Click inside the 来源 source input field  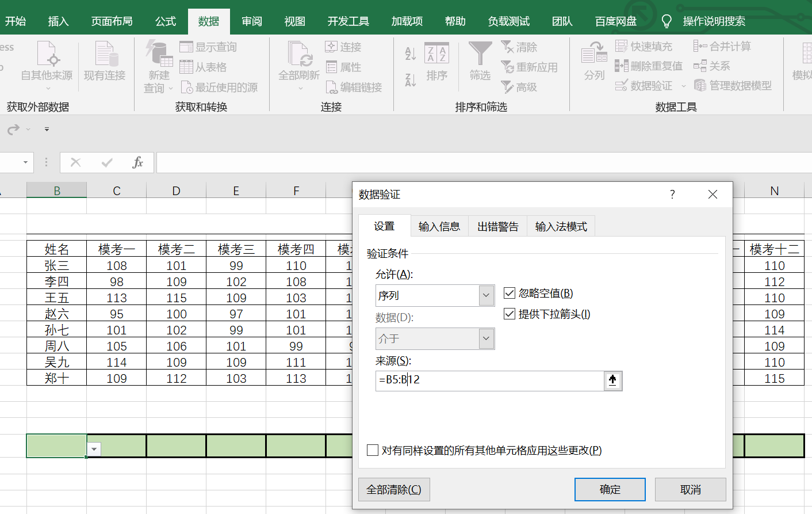pos(489,380)
